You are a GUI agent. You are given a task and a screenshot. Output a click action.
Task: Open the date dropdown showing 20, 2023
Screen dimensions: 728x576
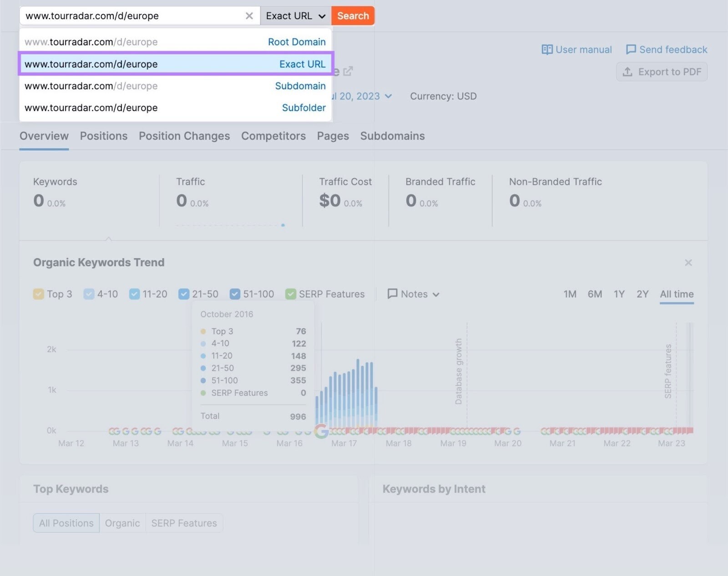362,96
